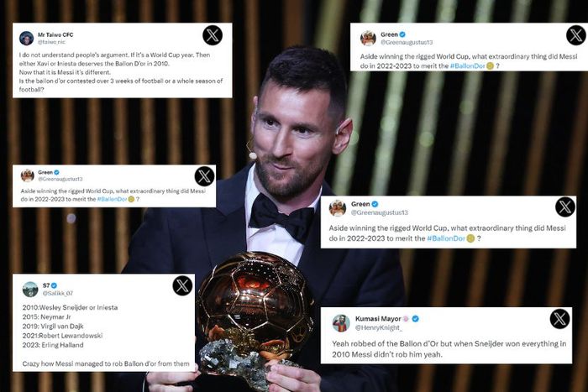Open the #BallonDor hashtag in the upper-right Green tweet
Viewport: 588px width, 392px height.
(x=468, y=66)
